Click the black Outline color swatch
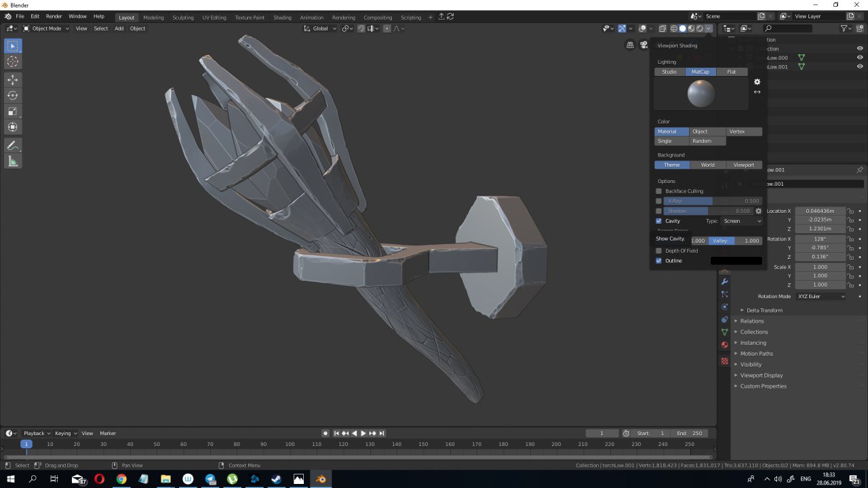 [736, 261]
